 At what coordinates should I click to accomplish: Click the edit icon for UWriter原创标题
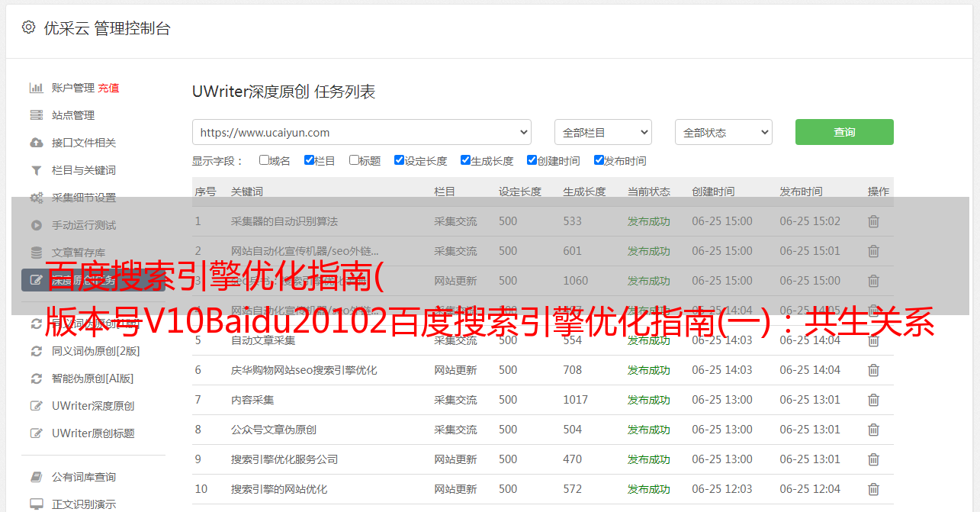click(x=36, y=433)
